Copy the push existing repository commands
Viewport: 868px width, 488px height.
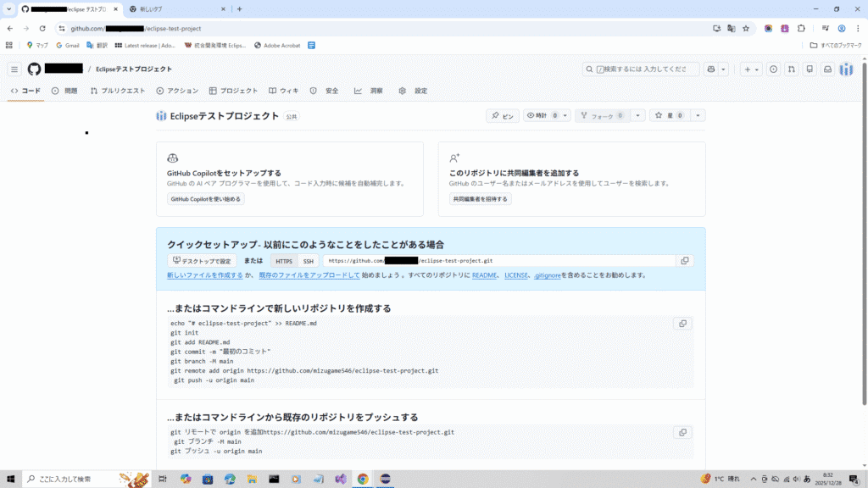tap(682, 432)
